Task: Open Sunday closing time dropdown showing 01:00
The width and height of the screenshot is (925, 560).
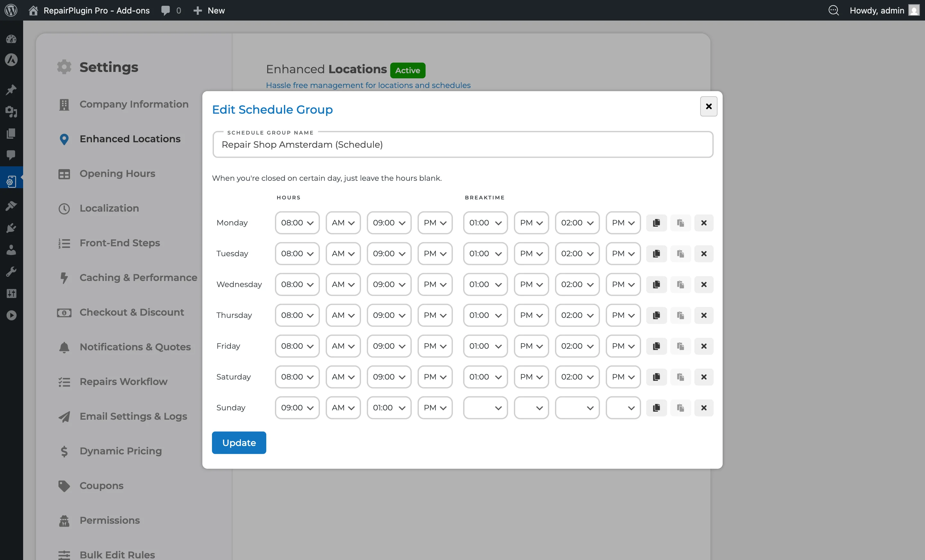Action: (389, 407)
